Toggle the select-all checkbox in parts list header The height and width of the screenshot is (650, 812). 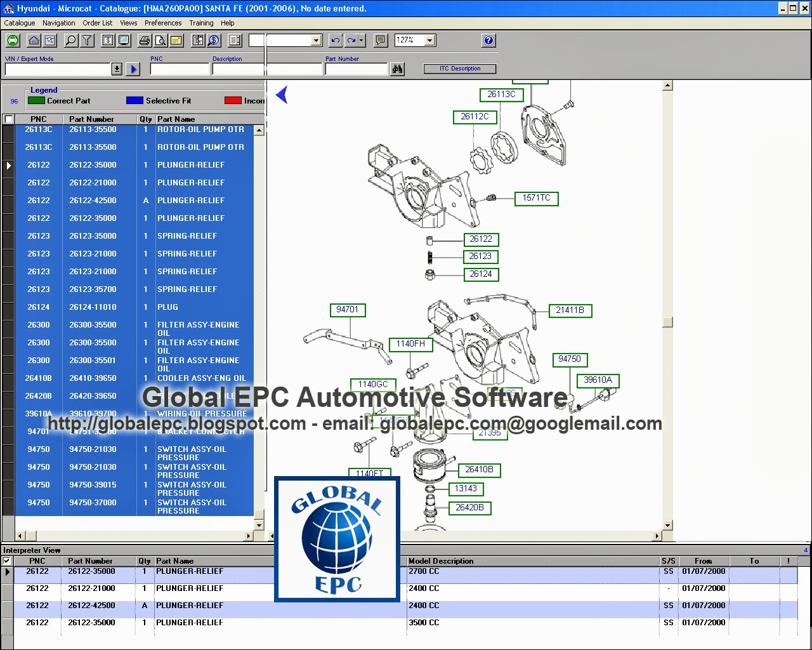pyautogui.click(x=9, y=119)
